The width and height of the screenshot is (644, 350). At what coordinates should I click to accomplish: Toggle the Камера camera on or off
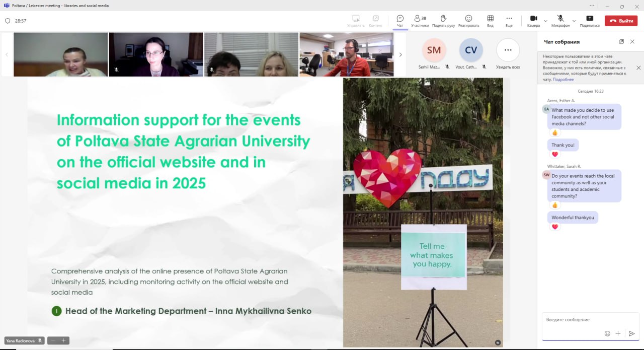pyautogui.click(x=533, y=19)
